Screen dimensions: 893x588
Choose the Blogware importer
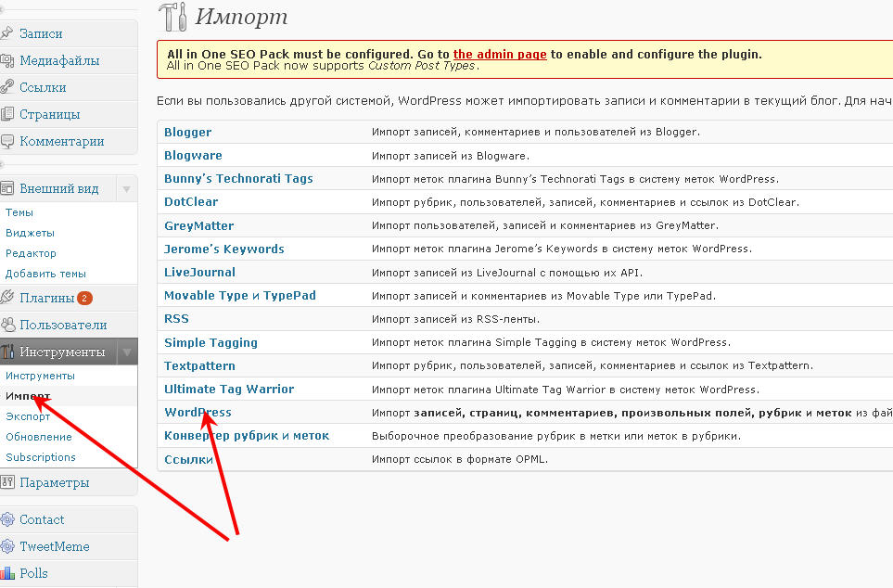[193, 156]
